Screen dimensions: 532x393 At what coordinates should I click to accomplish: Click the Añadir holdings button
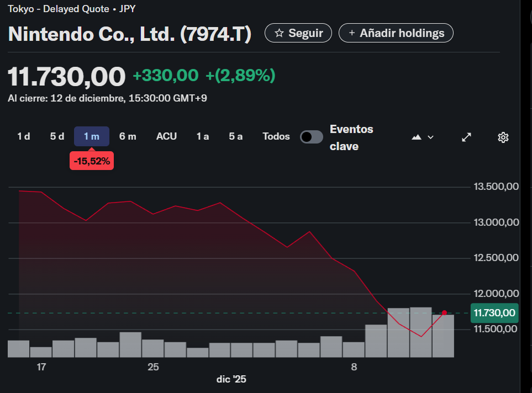[396, 33]
